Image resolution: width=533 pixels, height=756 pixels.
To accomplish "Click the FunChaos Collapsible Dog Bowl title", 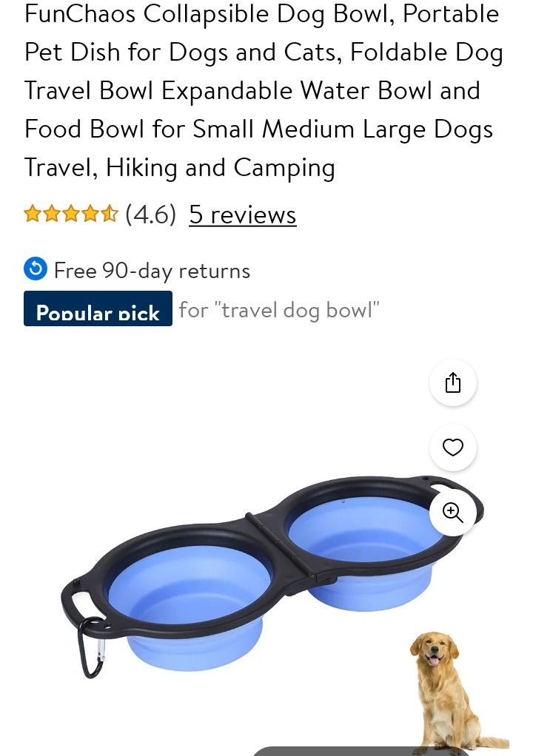I will click(x=264, y=91).
